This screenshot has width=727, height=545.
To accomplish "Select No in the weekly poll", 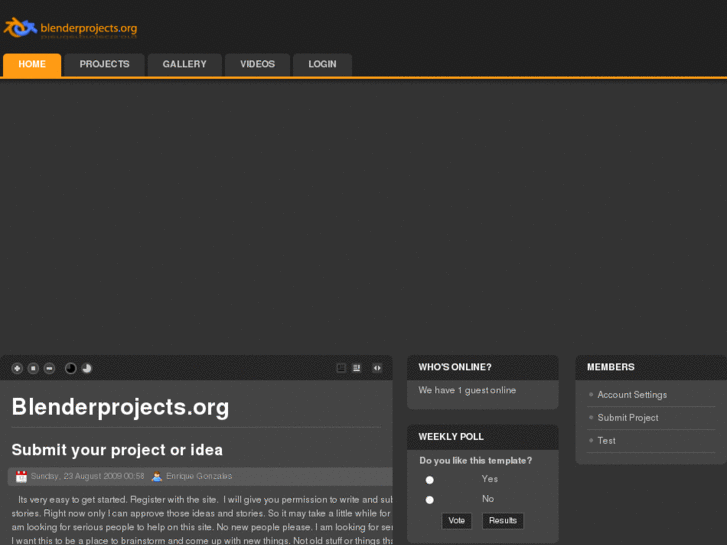I will 430,500.
